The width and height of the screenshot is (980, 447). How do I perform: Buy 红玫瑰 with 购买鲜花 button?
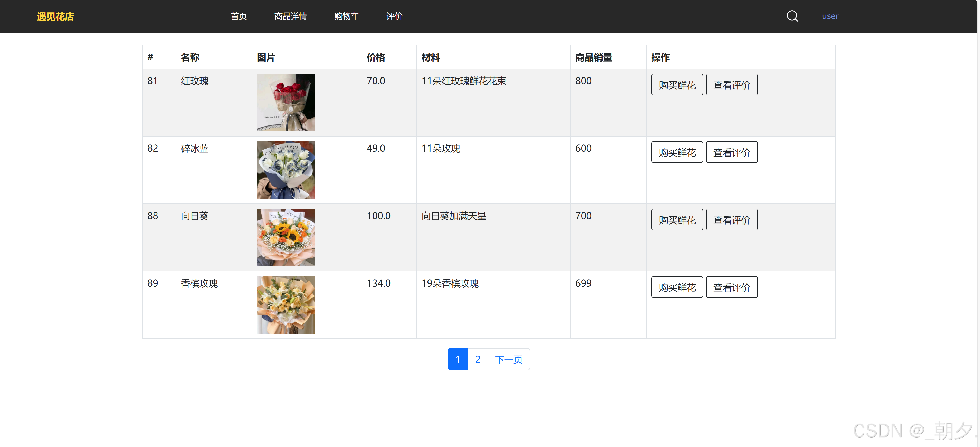677,85
